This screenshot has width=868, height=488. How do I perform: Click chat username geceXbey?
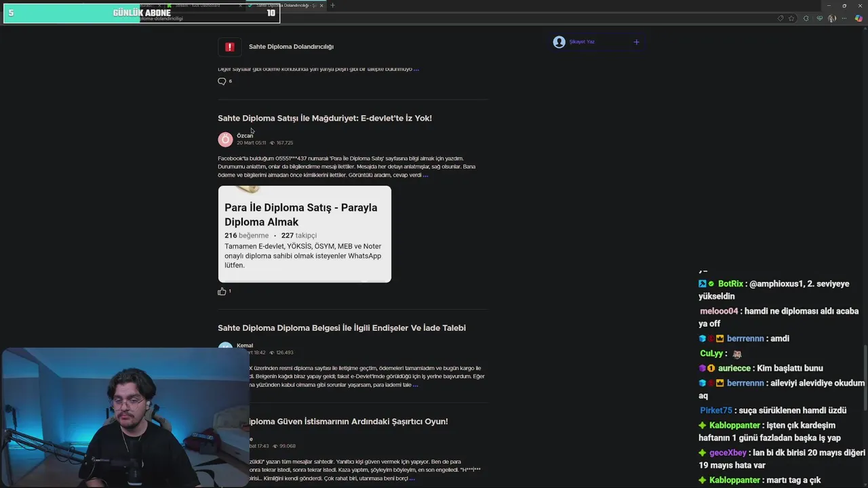point(728,453)
